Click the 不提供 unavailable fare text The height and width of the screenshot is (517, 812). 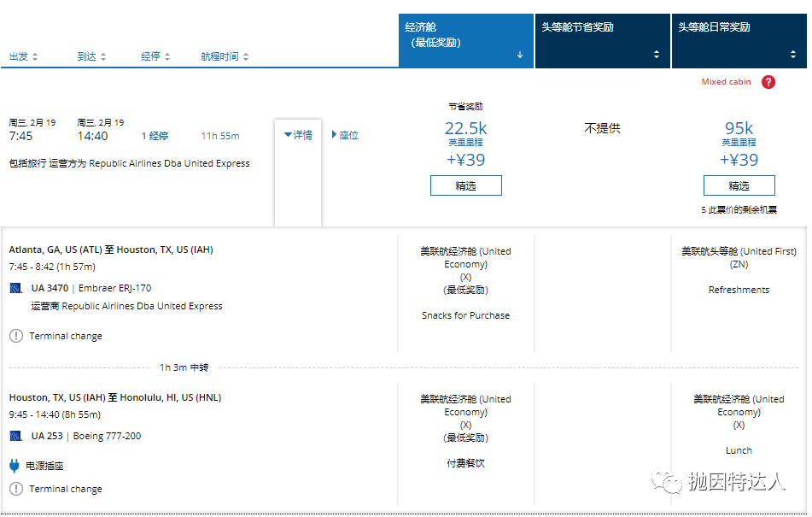(602, 128)
